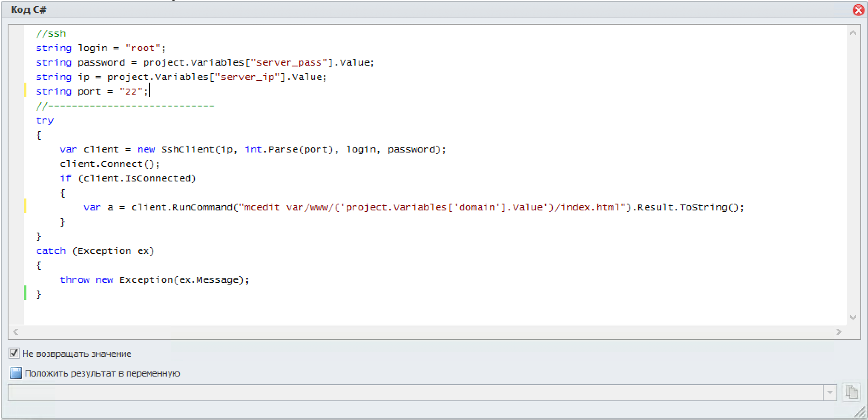Click the horizontal scroll left arrow
The image size is (868, 420).
(16, 331)
